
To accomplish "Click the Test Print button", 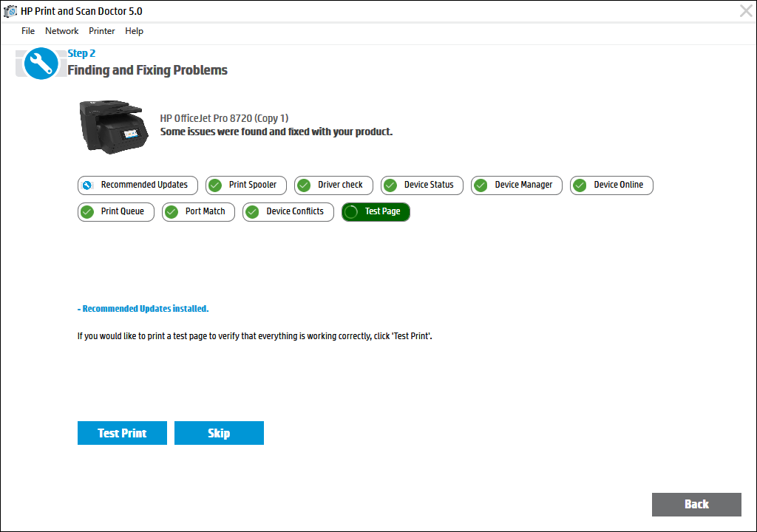I will [122, 433].
